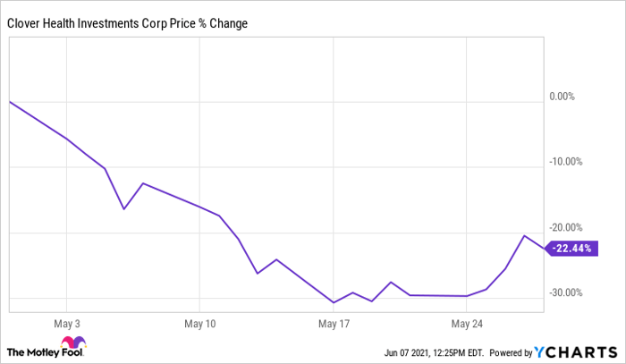Screen dimensions: 626x364
Task: Click the -10.00% y-axis label
Action: pos(569,162)
